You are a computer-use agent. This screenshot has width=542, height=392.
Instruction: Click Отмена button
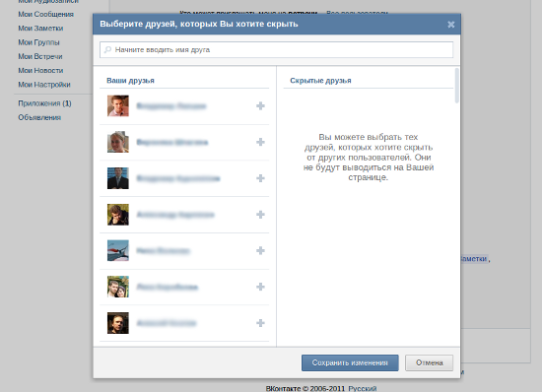tap(429, 362)
